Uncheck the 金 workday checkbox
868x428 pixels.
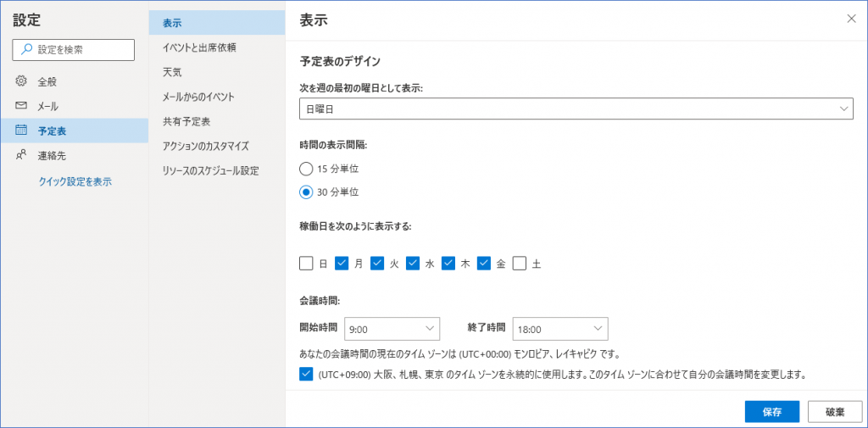coord(484,263)
